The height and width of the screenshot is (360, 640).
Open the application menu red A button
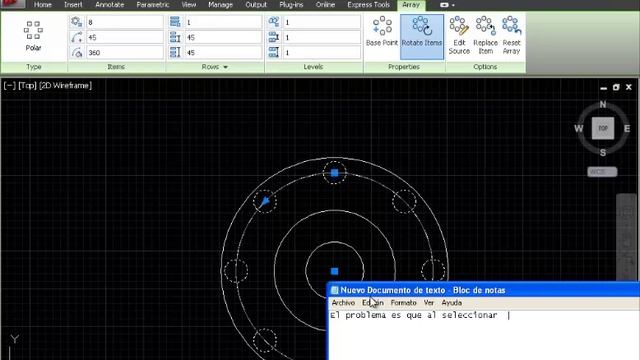(11, 4)
